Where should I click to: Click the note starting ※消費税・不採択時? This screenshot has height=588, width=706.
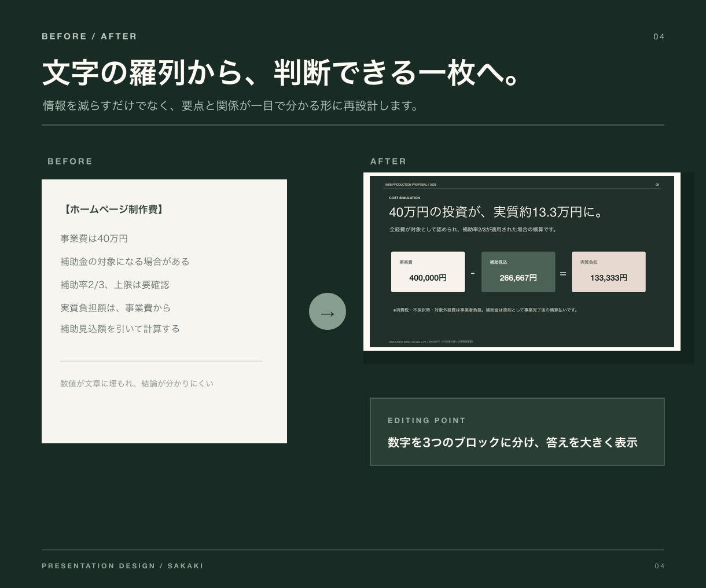485,310
